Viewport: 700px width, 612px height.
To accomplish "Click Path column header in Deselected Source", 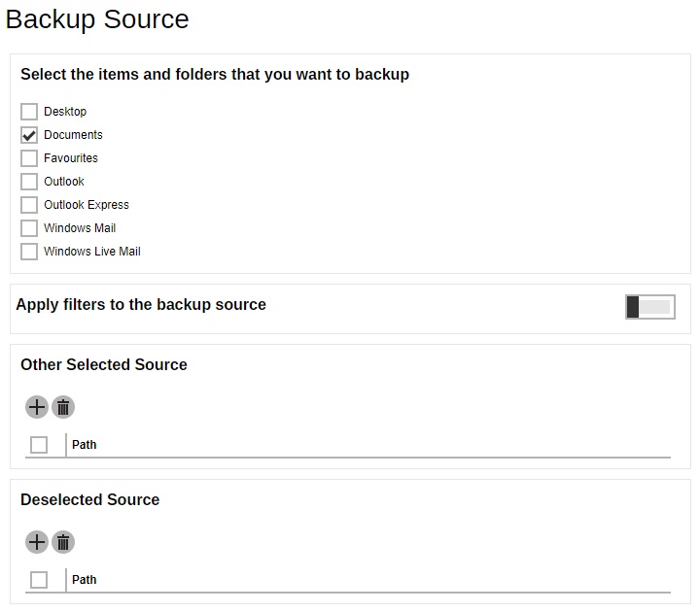I will pos(84,580).
